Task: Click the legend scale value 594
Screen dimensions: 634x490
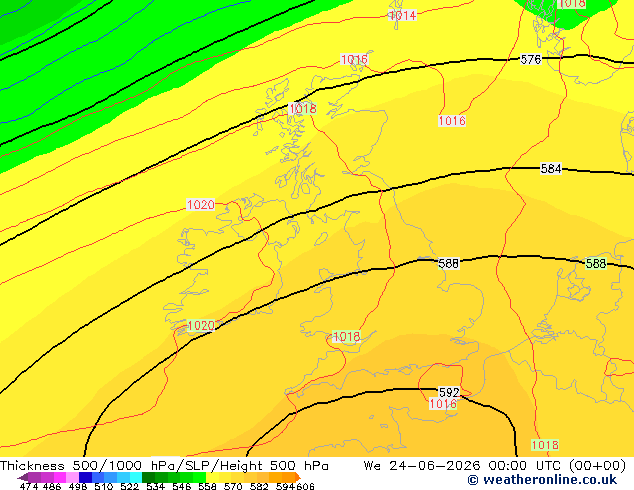Action: 285,486
